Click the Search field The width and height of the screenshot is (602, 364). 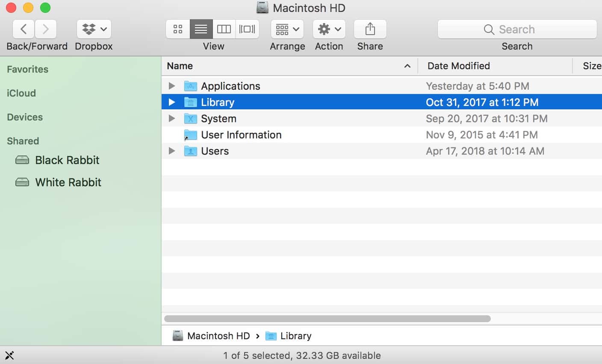coord(517,29)
